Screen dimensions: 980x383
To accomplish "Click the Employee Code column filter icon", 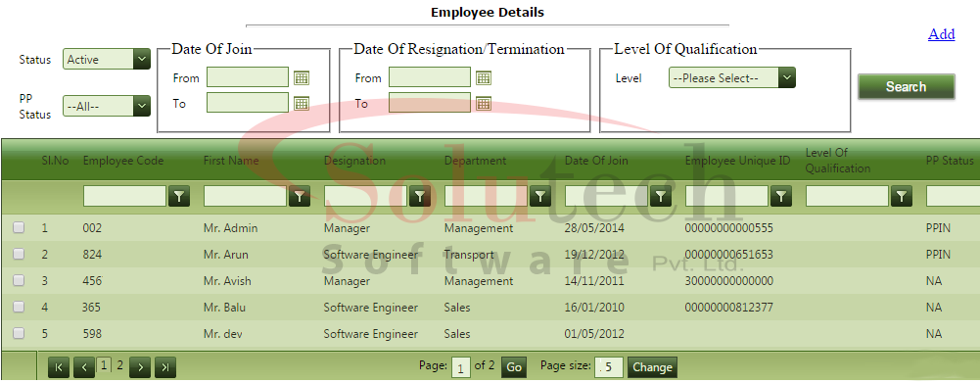I will pos(179,197).
